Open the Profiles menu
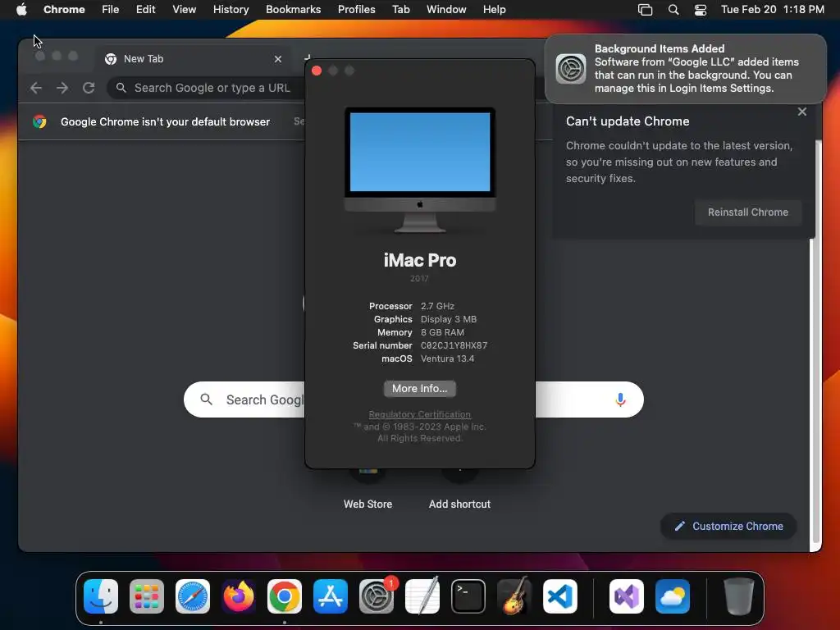This screenshot has width=840, height=630. (356, 9)
